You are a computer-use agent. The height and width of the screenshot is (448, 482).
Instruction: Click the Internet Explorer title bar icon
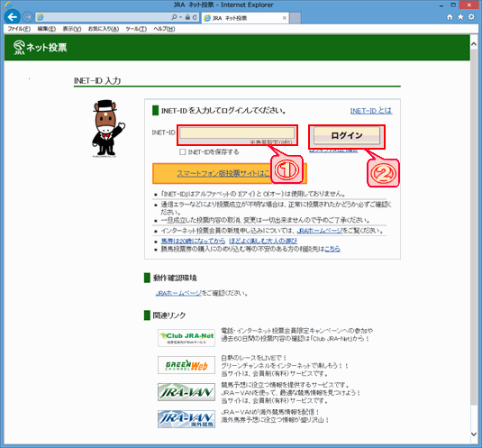(x=8, y=5)
